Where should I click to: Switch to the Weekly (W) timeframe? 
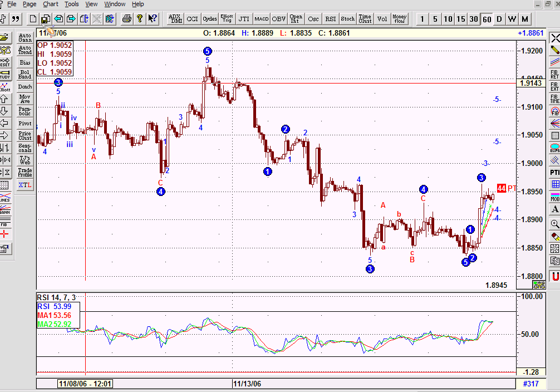512,19
